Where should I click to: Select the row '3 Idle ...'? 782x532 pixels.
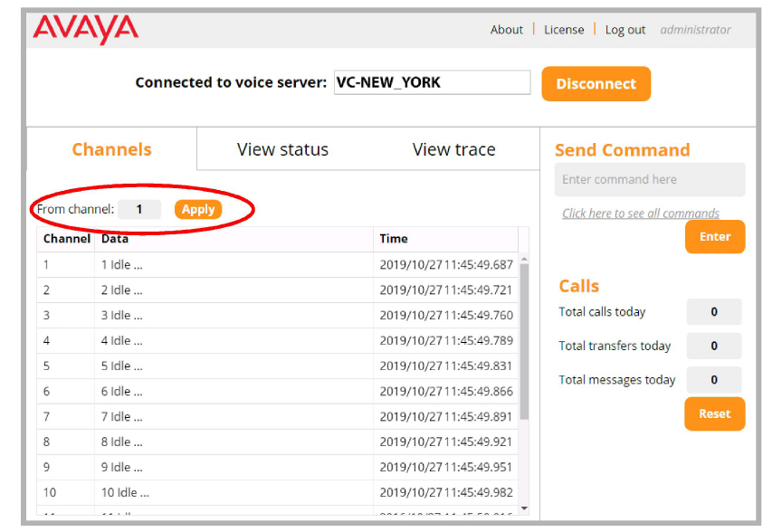tap(277, 316)
